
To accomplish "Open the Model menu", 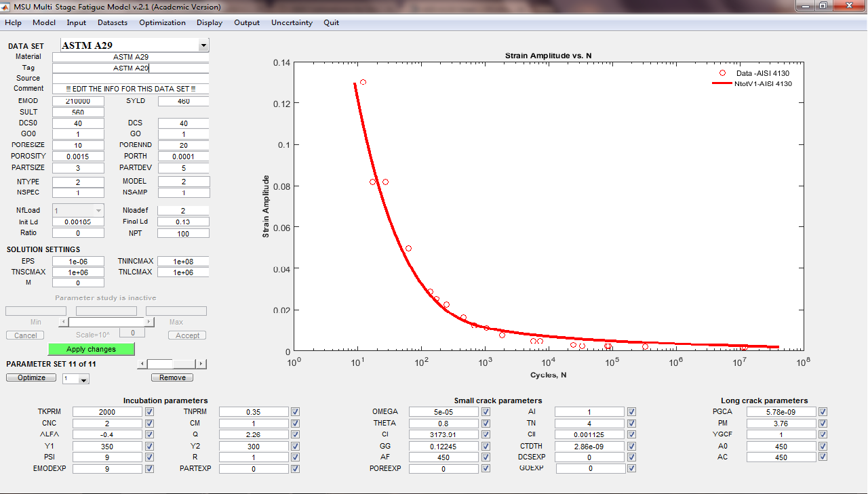I will pyautogui.click(x=43, y=22).
